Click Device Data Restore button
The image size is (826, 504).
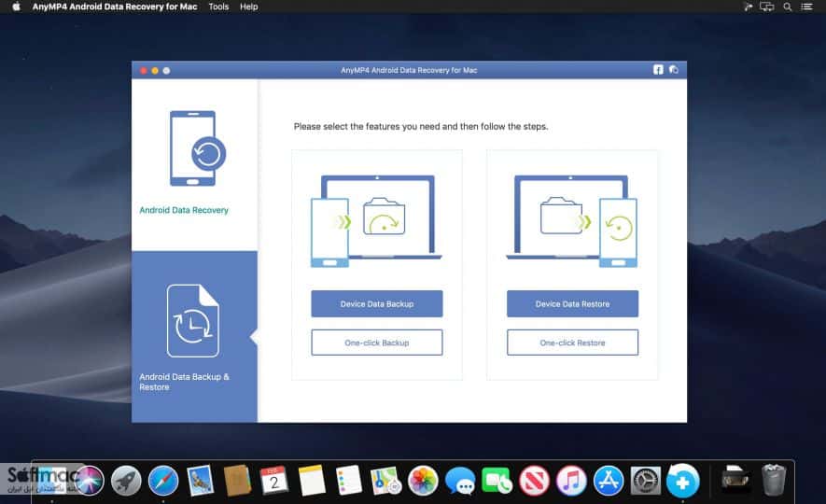572,304
